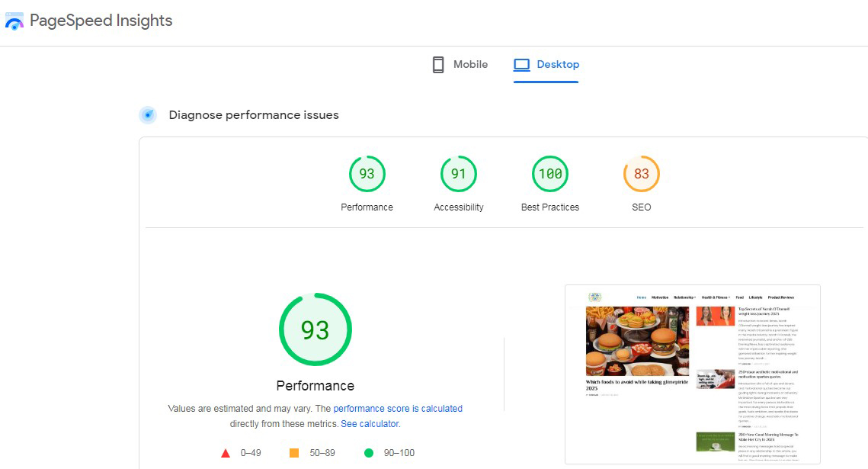The image size is (868, 469).
Task: Expand the Health & Fitness dropdown in the preview
Action: pos(715,297)
